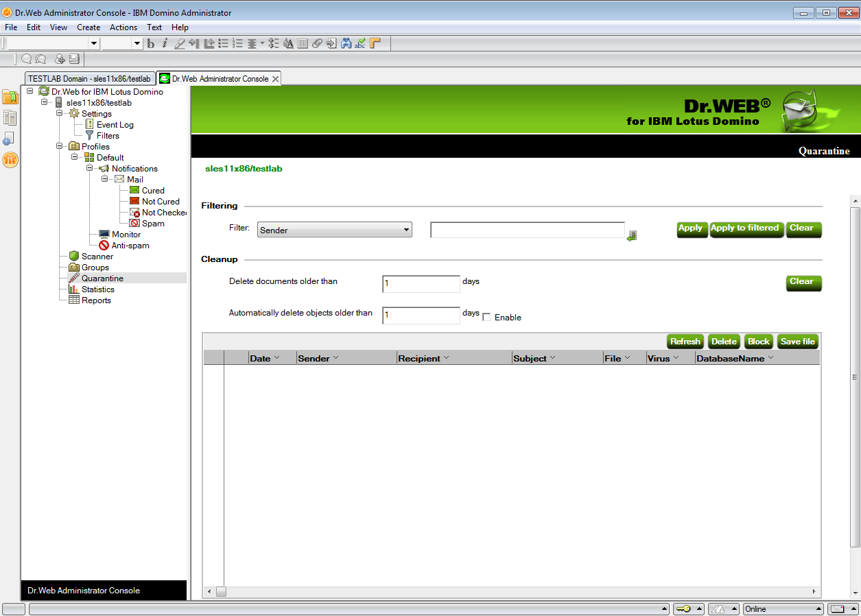The image size is (861, 616).
Task: Collapse the Settings tree node
Action: (60, 114)
